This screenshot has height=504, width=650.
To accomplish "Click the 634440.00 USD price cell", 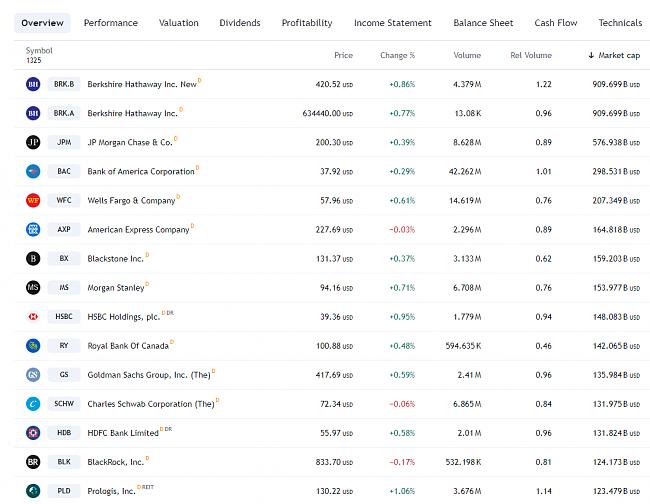I will pos(327,113).
